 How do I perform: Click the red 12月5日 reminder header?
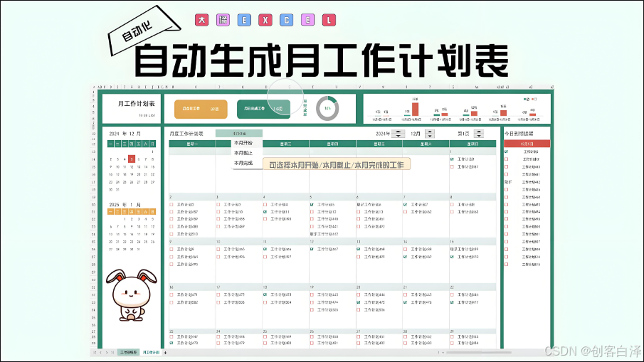coord(527,144)
